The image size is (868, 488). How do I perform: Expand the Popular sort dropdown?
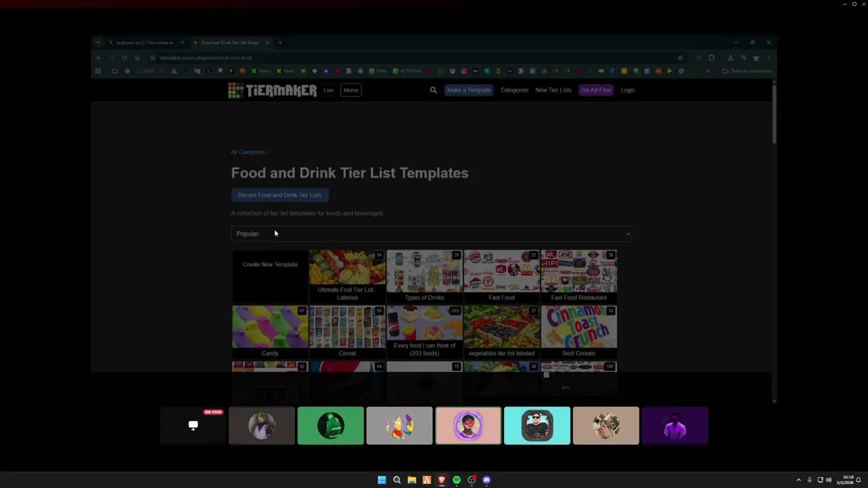click(431, 234)
